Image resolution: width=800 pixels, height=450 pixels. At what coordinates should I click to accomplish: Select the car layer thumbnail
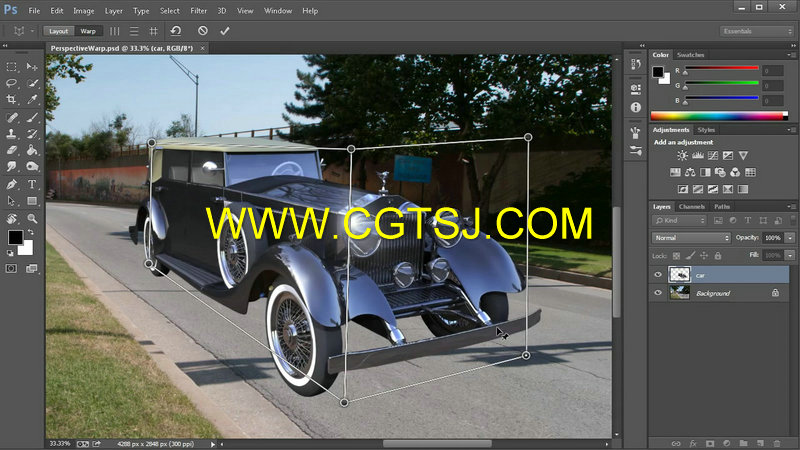tap(680, 275)
